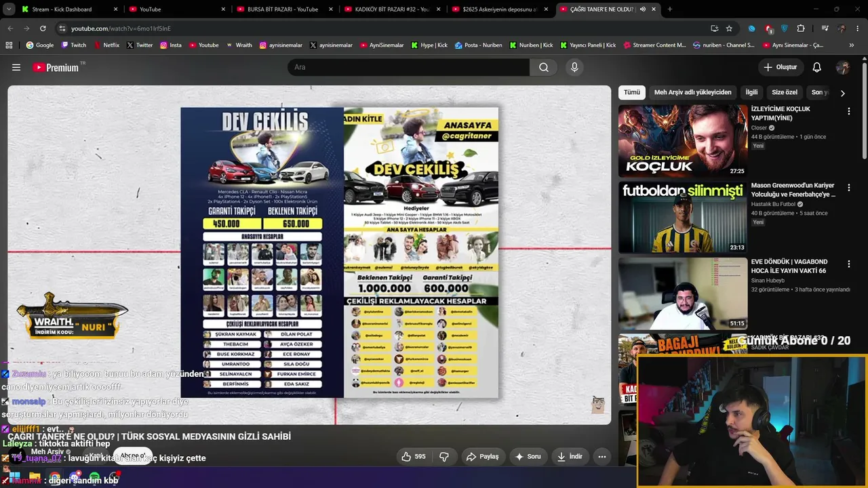Screen dimensions: 868x488
Task: Open options menu for EVE DÖNDÜK video
Action: coord(848,264)
